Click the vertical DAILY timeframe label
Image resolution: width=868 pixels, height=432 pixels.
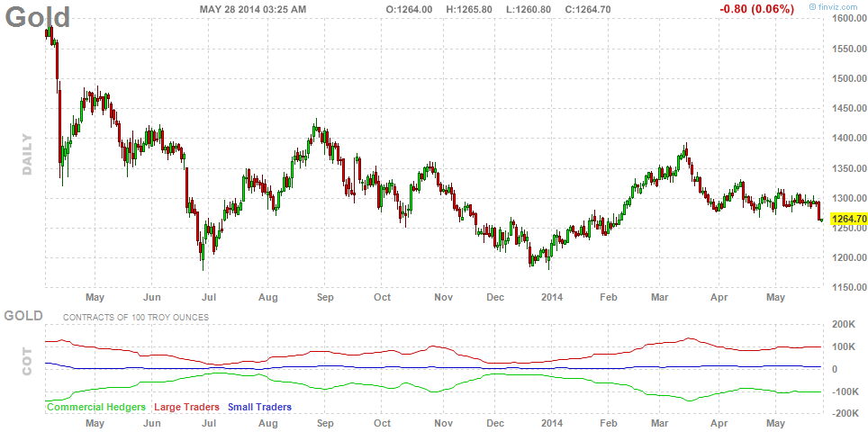(x=28, y=154)
